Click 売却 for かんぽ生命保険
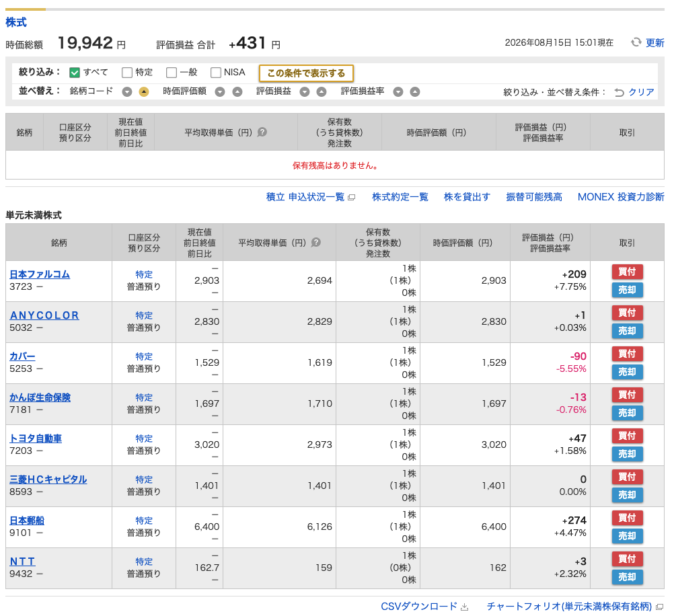The width and height of the screenshot is (674, 616). [627, 413]
